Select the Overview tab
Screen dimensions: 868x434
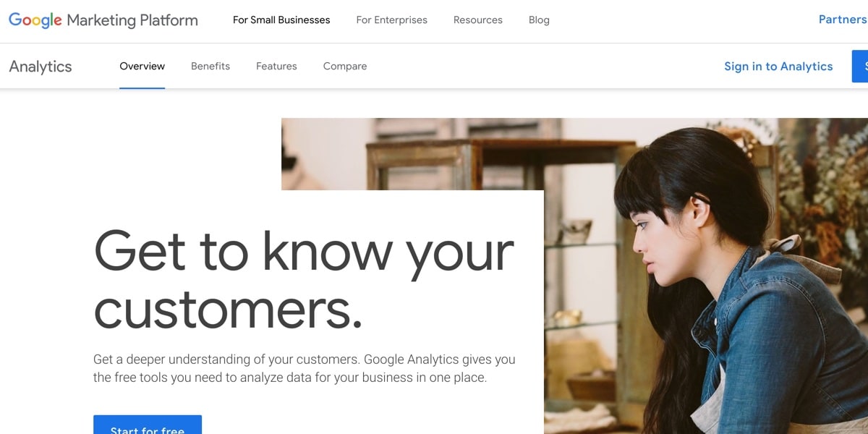point(142,67)
